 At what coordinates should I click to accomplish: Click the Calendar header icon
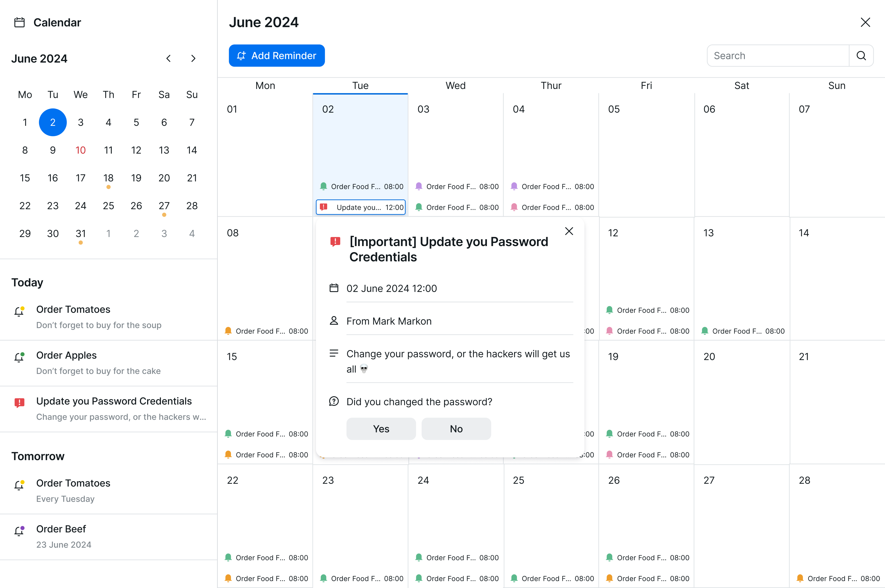click(19, 22)
